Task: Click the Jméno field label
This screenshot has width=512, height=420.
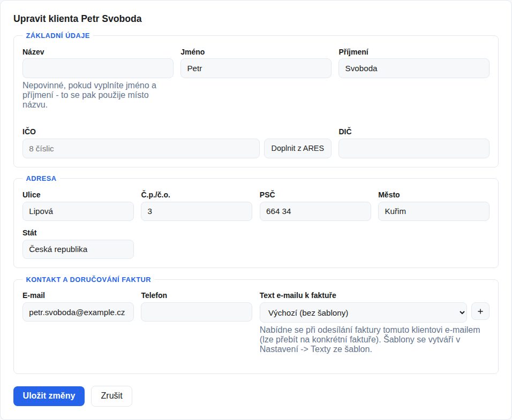Action: coord(193,52)
